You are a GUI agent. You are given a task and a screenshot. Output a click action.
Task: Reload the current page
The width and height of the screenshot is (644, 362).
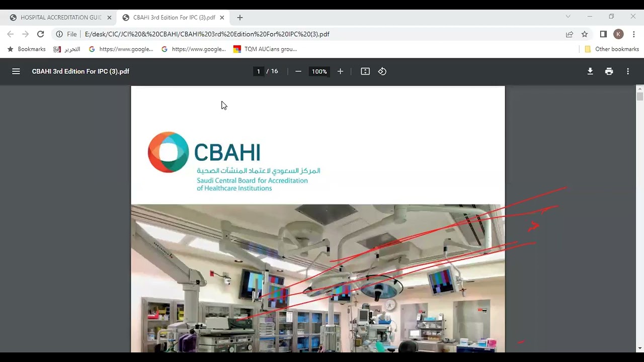41,34
